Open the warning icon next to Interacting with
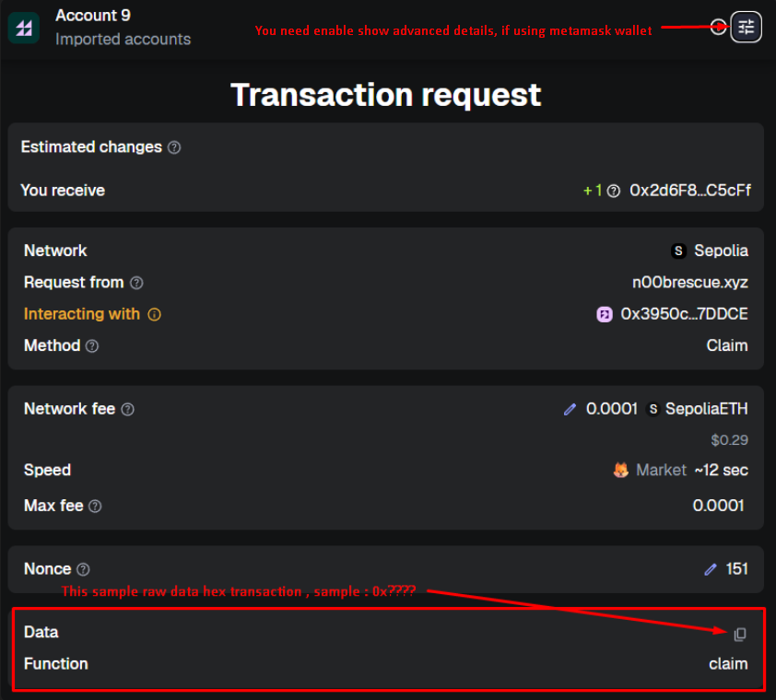Viewport: 776px width, 700px height. [x=153, y=314]
